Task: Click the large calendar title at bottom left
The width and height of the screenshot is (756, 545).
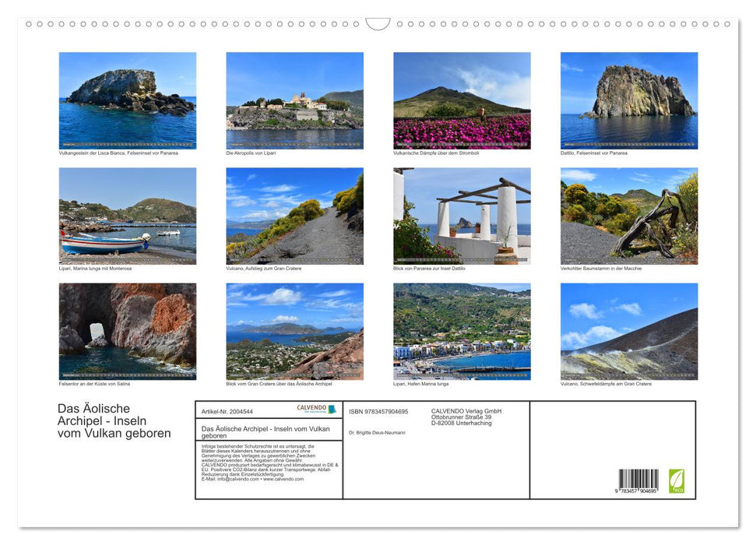Action: pyautogui.click(x=114, y=420)
